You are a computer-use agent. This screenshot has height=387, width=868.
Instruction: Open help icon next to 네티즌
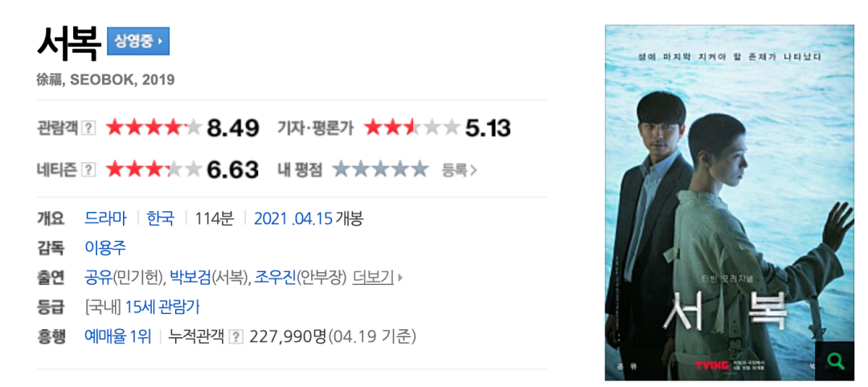88,169
